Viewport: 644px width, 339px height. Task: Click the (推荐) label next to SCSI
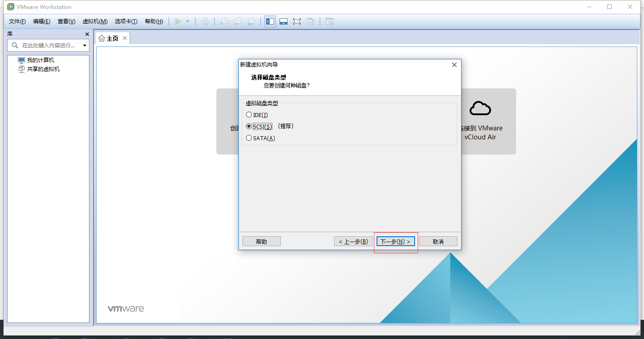pyautogui.click(x=286, y=126)
